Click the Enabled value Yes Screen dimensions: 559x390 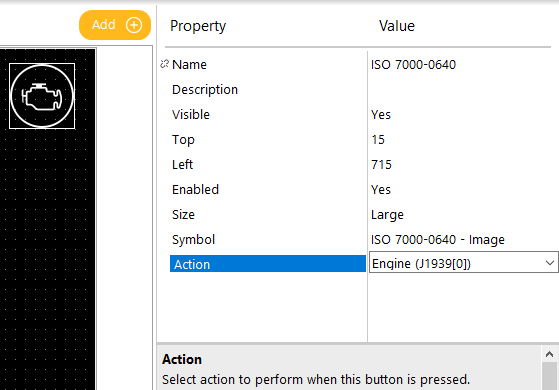point(381,189)
